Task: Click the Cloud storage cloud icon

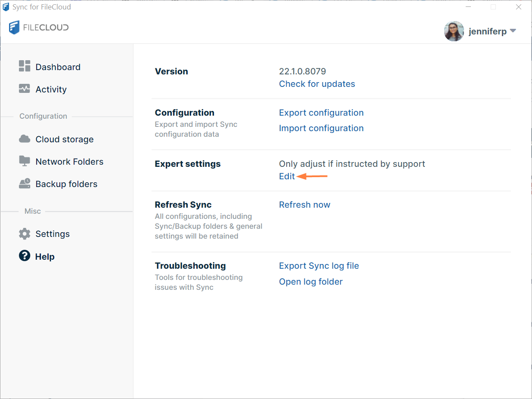Action: point(25,139)
